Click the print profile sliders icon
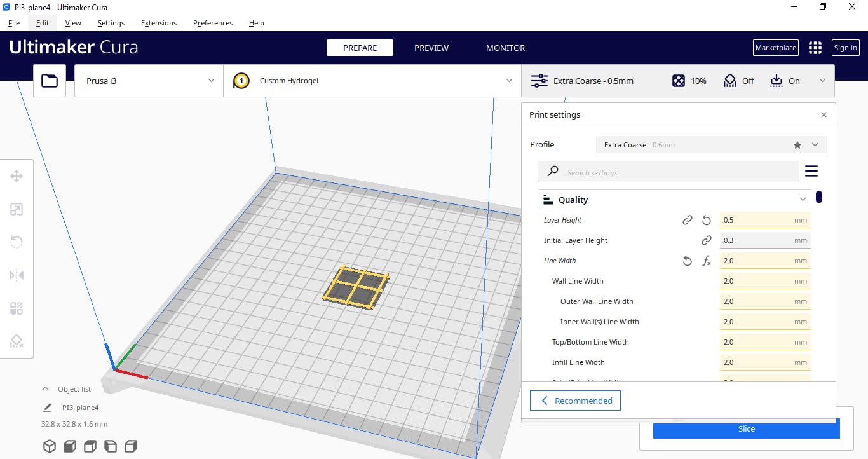The image size is (868, 459). (x=539, y=81)
